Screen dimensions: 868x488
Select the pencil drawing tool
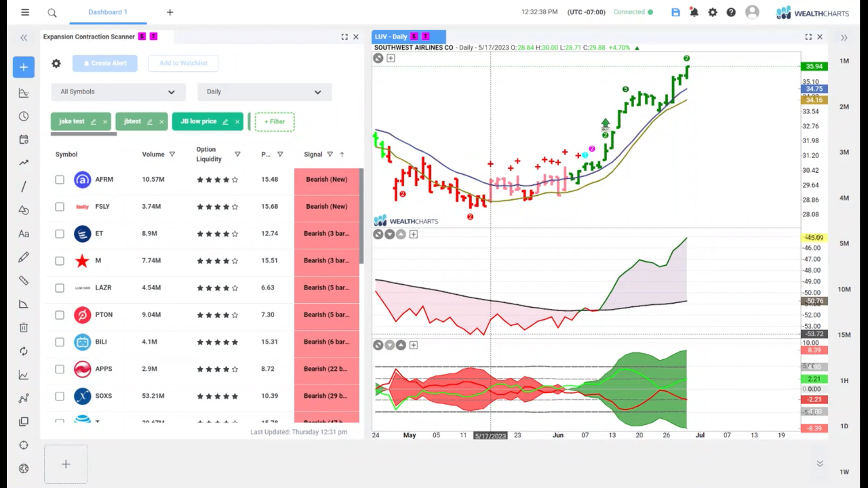pyautogui.click(x=24, y=257)
